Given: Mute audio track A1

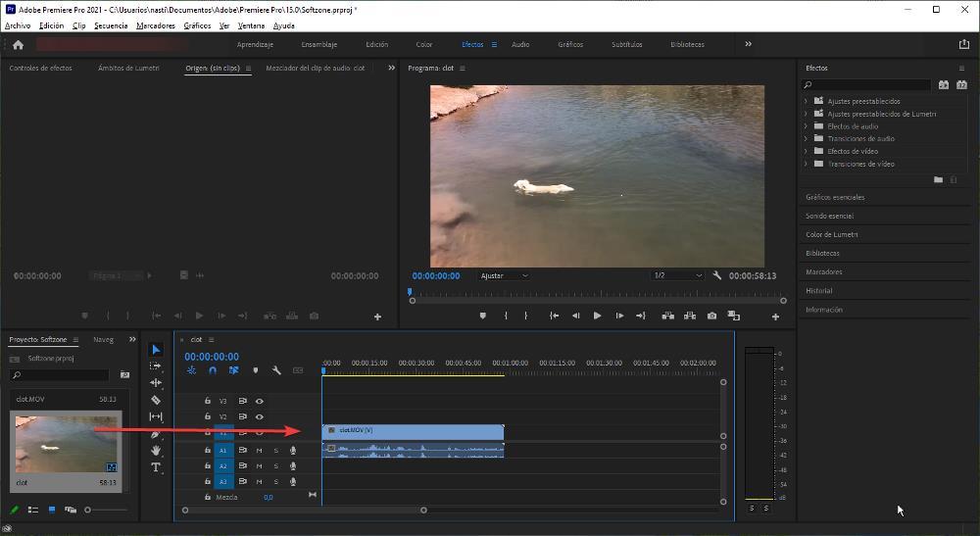Looking at the screenshot, I should pyautogui.click(x=260, y=451).
